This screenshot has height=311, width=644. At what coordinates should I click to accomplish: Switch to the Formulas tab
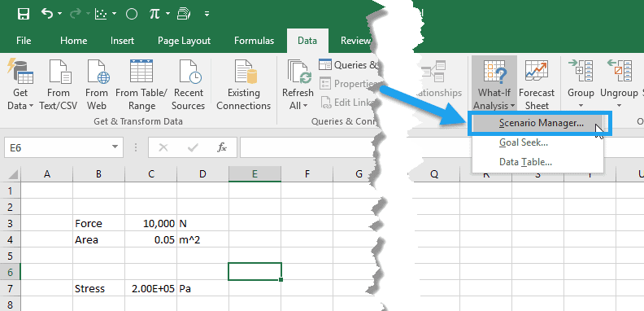pyautogui.click(x=254, y=41)
